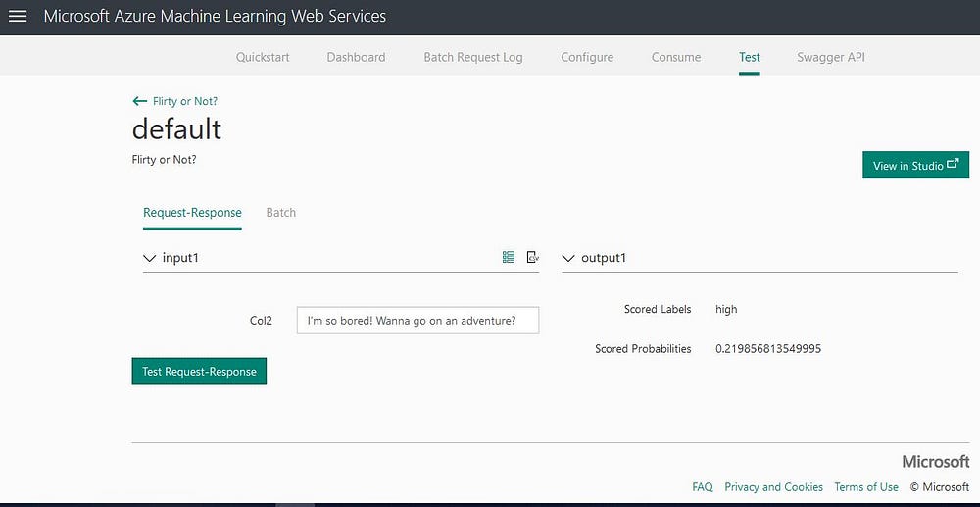
Task: Click the View in Studio button
Action: [915, 165]
